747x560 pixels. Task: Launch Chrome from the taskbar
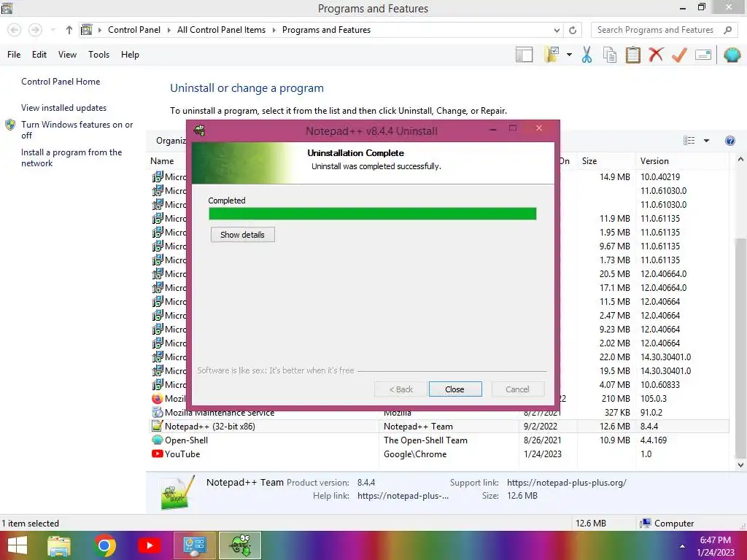104,545
